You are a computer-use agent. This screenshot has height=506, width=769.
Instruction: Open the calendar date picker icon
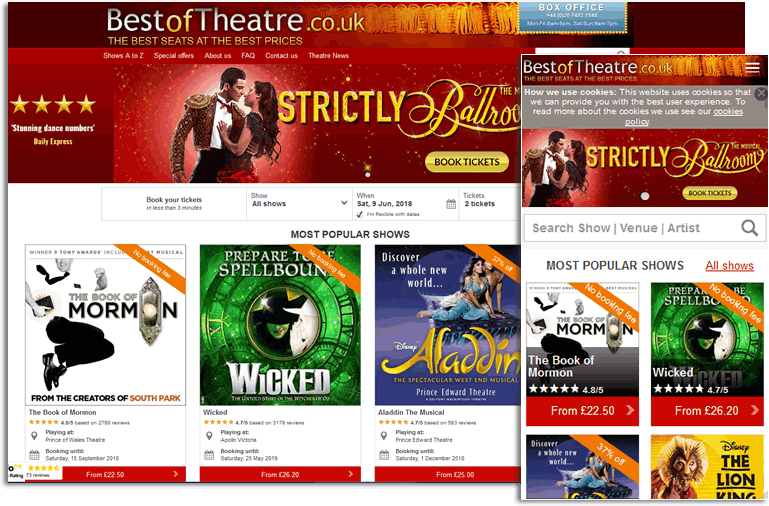click(451, 204)
